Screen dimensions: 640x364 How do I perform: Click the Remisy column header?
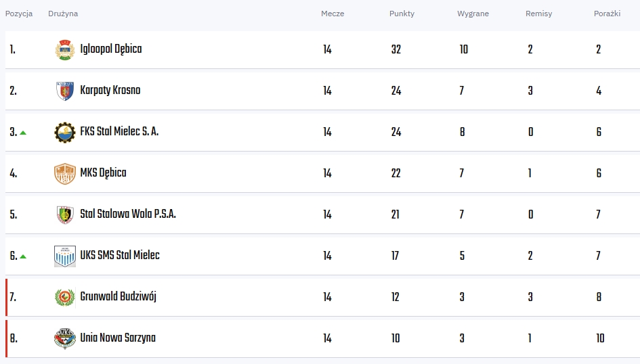pyautogui.click(x=539, y=14)
